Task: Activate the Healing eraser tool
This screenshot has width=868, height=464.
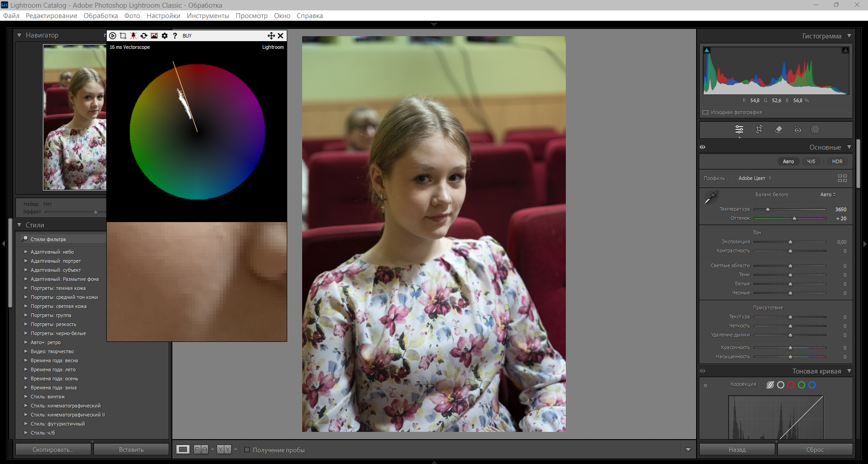Action: [x=778, y=130]
